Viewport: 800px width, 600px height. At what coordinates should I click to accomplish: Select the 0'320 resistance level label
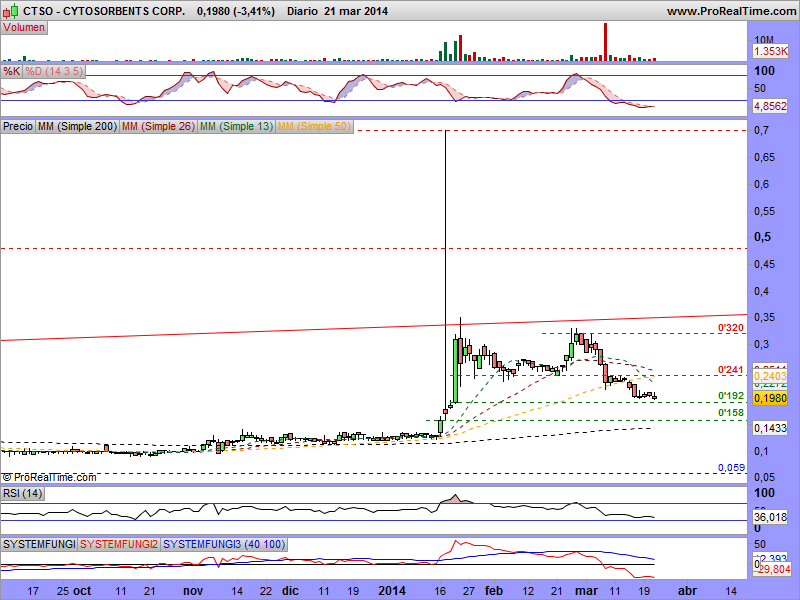click(x=731, y=328)
